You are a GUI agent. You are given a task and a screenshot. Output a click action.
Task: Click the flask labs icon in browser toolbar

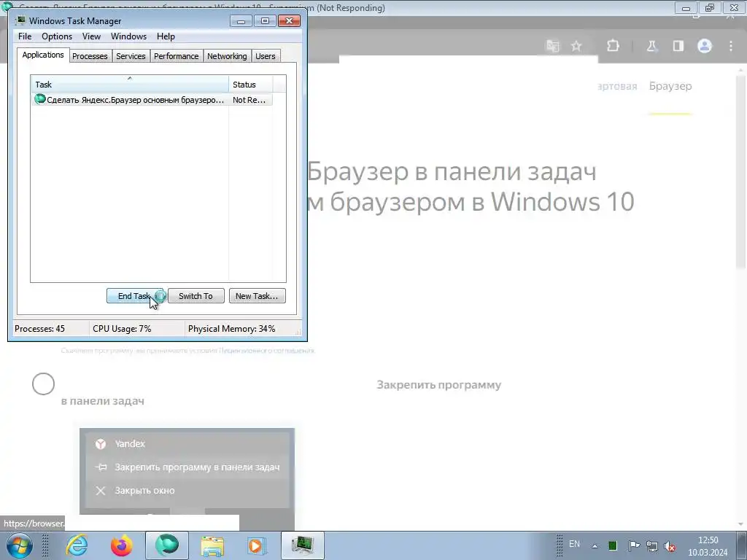pos(651,46)
